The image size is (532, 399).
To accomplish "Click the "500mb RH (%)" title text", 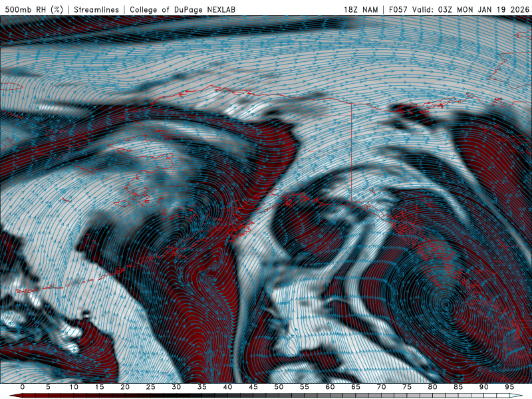I will click(34, 9).
